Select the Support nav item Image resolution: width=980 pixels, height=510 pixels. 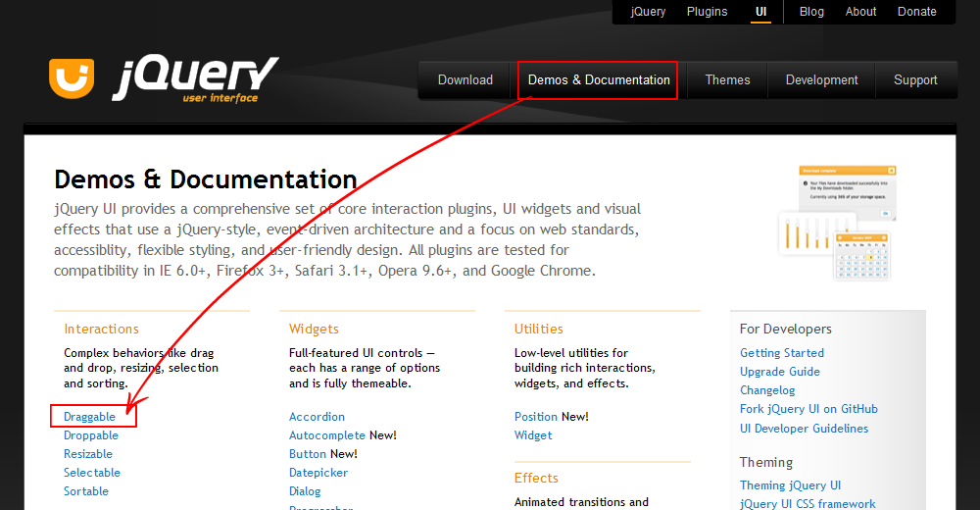point(915,80)
